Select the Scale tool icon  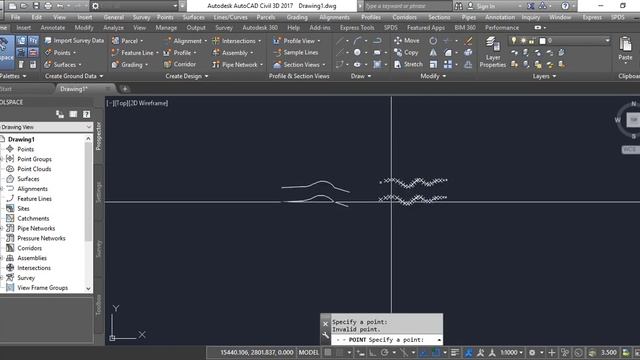point(433,64)
